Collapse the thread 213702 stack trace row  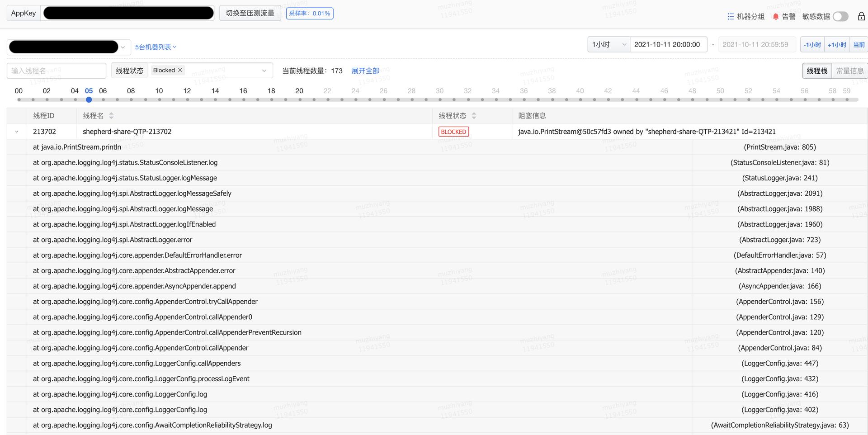(x=17, y=131)
